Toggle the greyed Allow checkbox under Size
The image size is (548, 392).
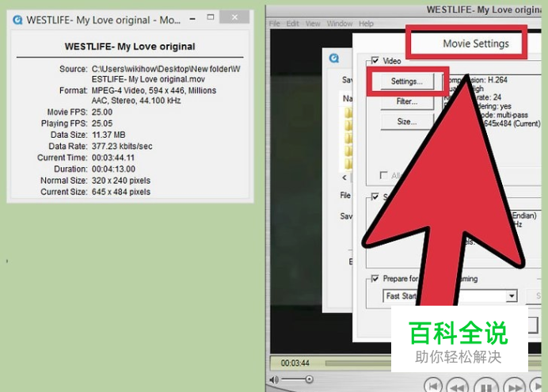[x=383, y=175]
